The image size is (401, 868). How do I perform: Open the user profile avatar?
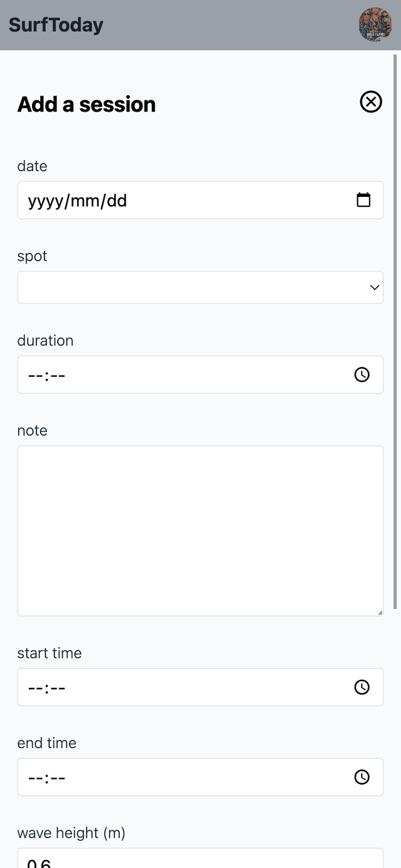coord(375,24)
